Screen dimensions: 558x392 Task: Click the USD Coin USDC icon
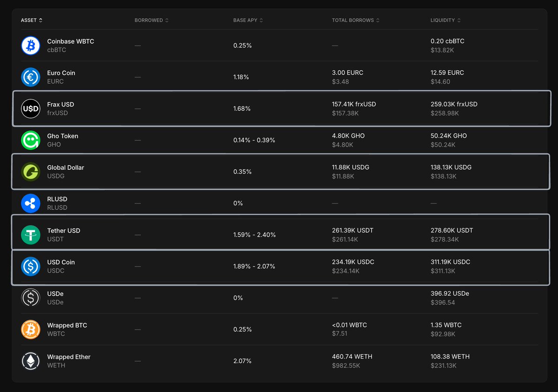[31, 266]
